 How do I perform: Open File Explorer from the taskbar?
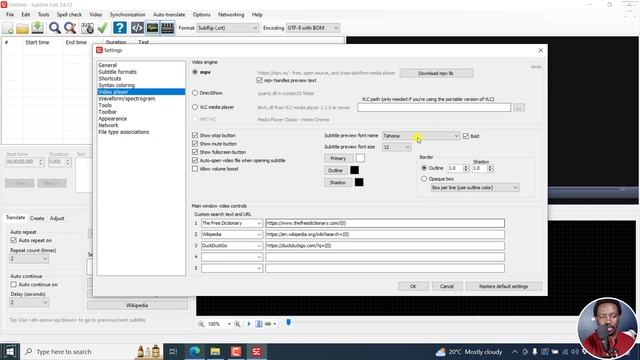point(216,351)
